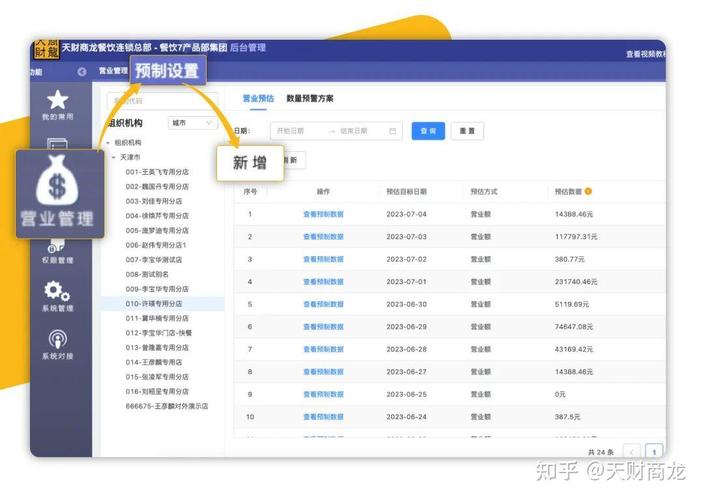Open the 城市 dropdown next to 组织机构

point(192,123)
